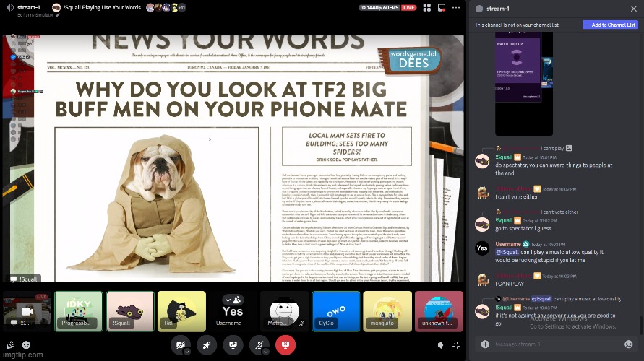
Task: Click !Squall's crown badge on last message
Action: tap(518, 308)
